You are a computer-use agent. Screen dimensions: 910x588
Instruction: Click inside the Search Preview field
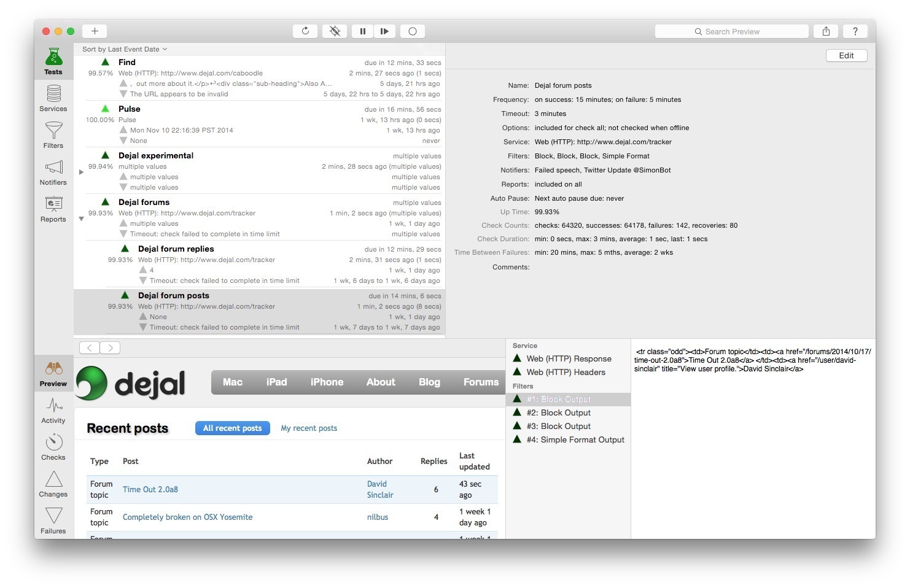(x=732, y=31)
